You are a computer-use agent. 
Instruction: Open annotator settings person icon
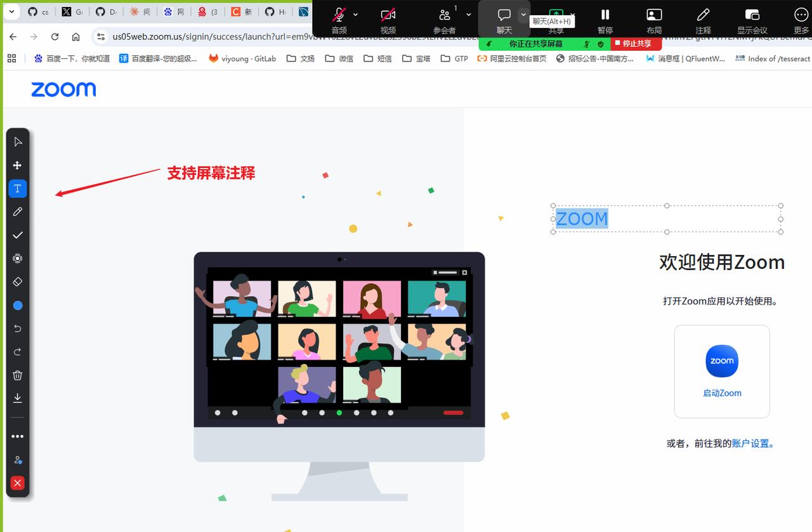point(18,460)
